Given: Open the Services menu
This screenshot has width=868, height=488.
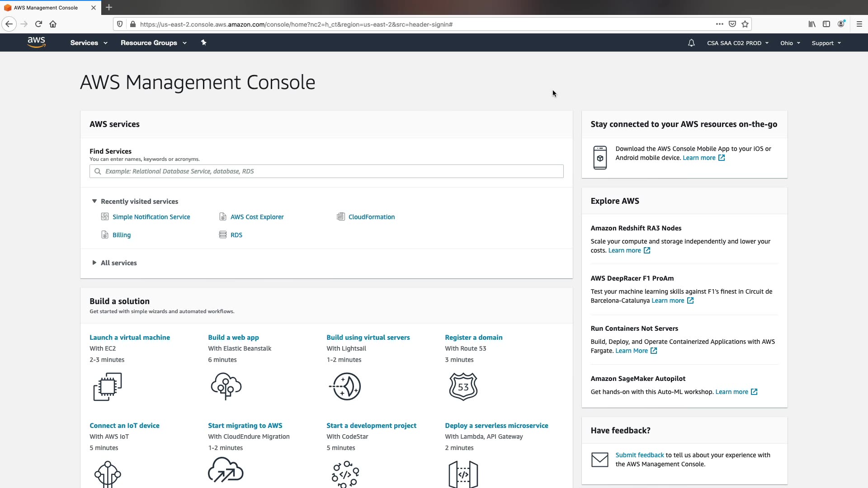Looking at the screenshot, I should 89,42.
